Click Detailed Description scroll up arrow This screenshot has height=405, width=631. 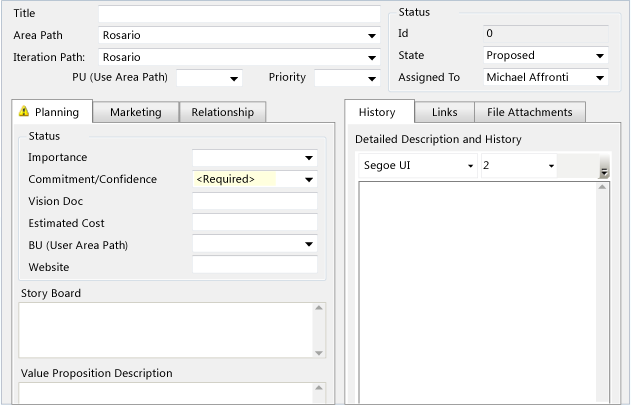click(x=602, y=187)
